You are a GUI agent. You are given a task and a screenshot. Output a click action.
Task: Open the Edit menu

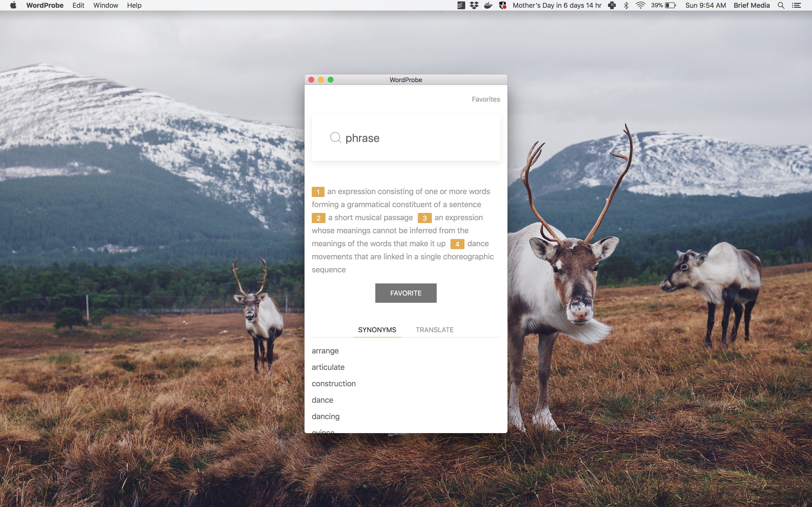click(x=78, y=5)
